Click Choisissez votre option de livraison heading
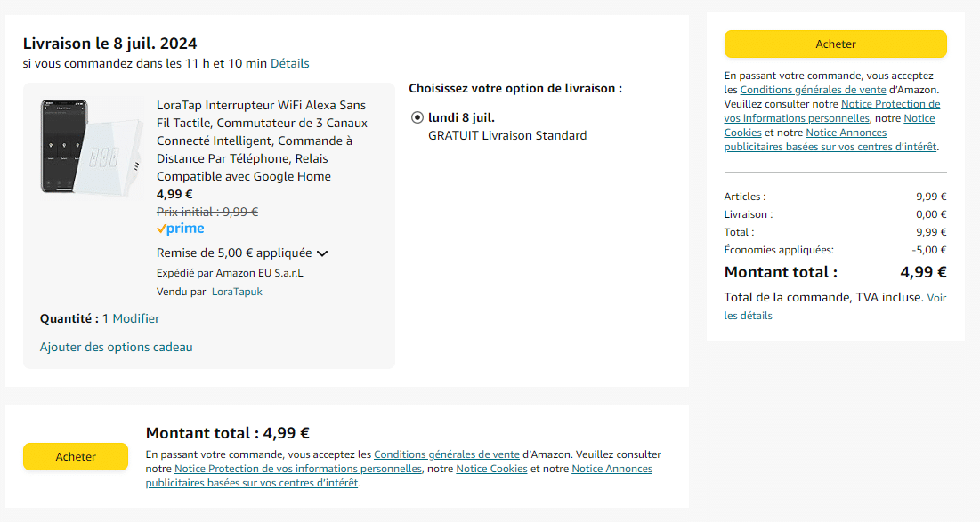 pyautogui.click(x=515, y=89)
